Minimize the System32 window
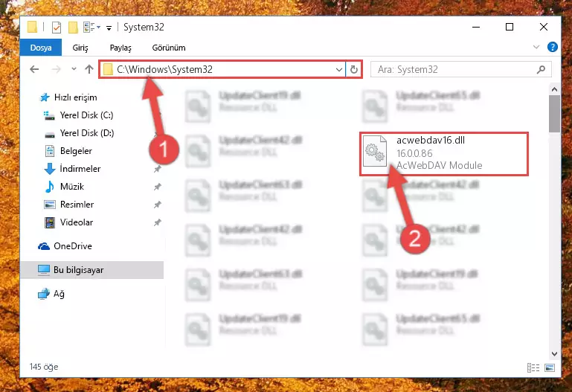 click(476, 27)
